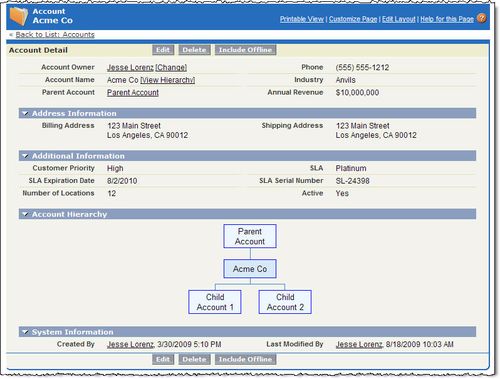Open the Edit Layout link
Viewport: 500px width, 379px height.
click(x=399, y=19)
